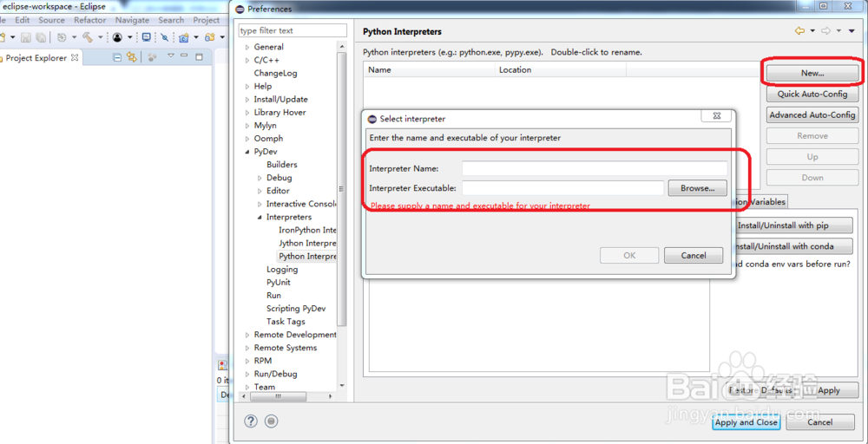Click the Forward arrow in Preferences

[826, 31]
